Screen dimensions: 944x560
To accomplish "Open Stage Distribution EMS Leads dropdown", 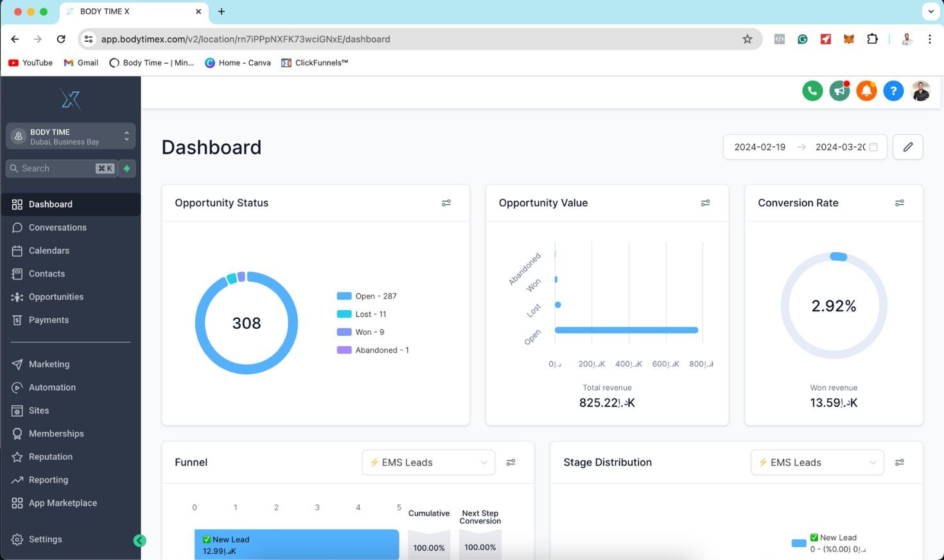I will click(x=817, y=462).
